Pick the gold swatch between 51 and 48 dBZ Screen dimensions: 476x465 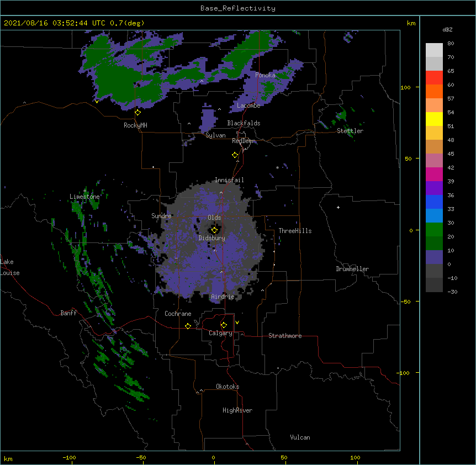tap(434, 133)
